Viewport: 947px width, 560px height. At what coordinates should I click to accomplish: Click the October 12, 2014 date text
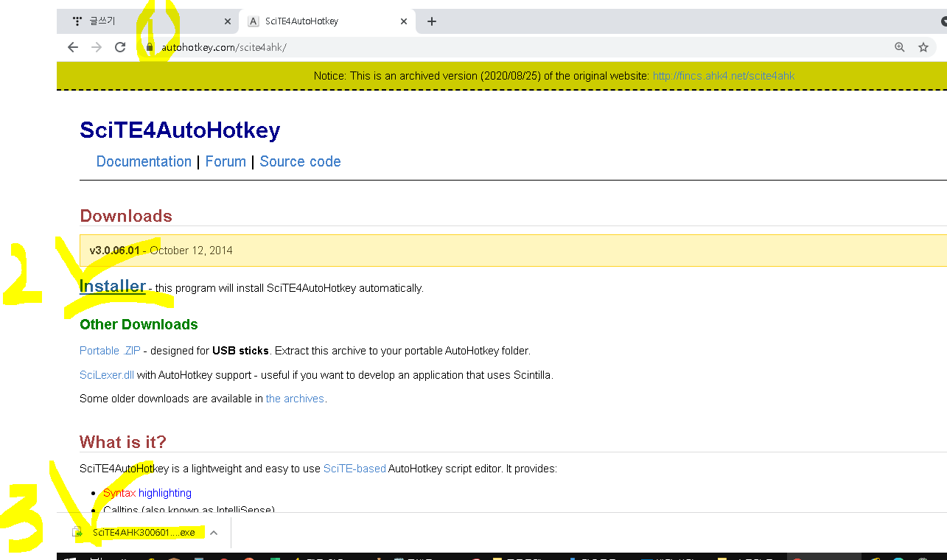tap(191, 251)
